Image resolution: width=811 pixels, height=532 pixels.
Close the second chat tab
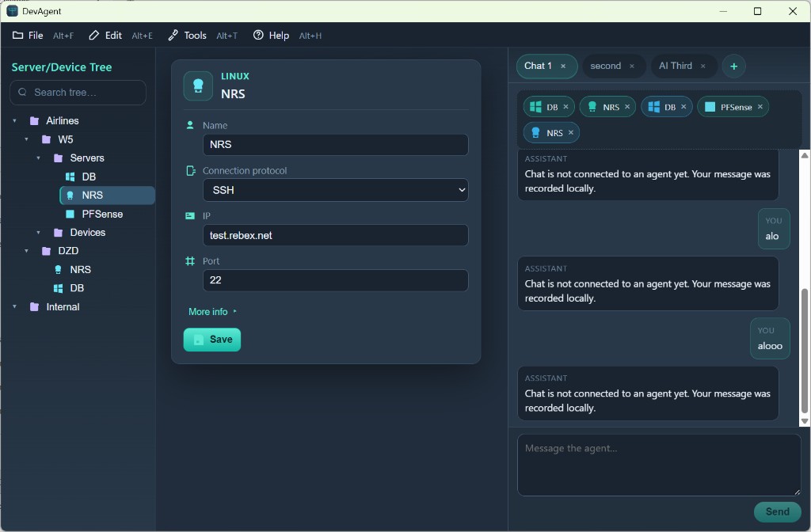[631, 66]
